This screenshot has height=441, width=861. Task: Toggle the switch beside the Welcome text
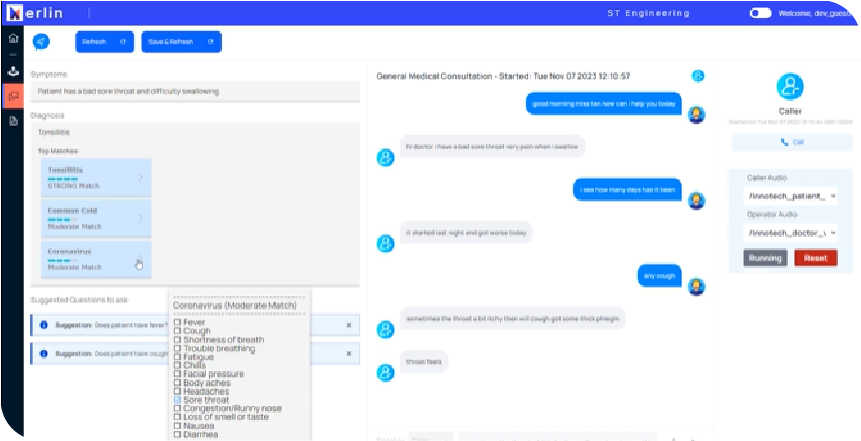point(760,13)
